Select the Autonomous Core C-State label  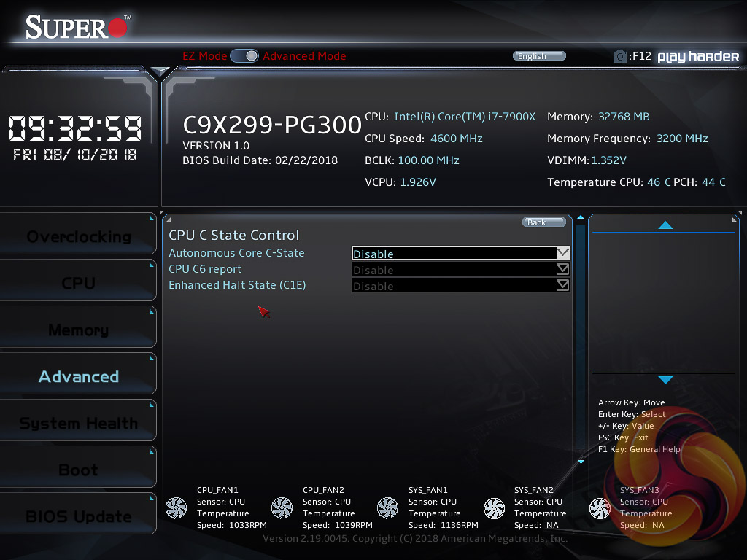(x=236, y=253)
